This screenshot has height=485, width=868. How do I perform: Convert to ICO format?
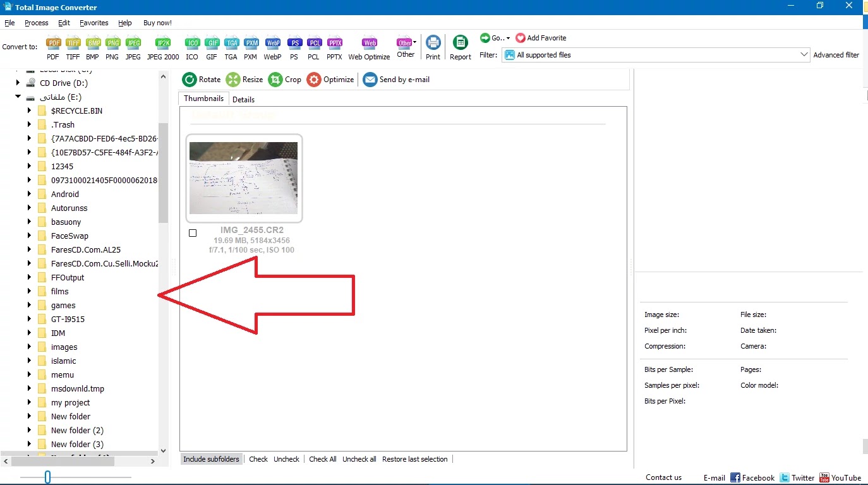coord(192,49)
